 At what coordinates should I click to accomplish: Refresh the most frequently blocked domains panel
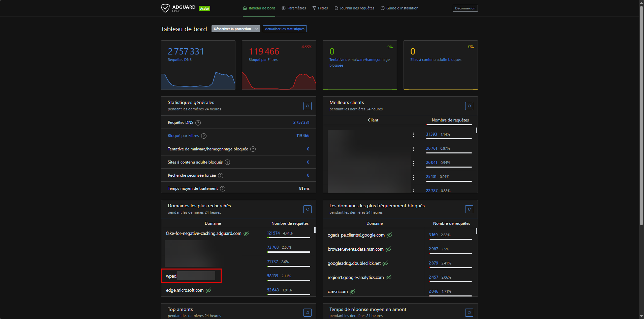click(x=469, y=209)
